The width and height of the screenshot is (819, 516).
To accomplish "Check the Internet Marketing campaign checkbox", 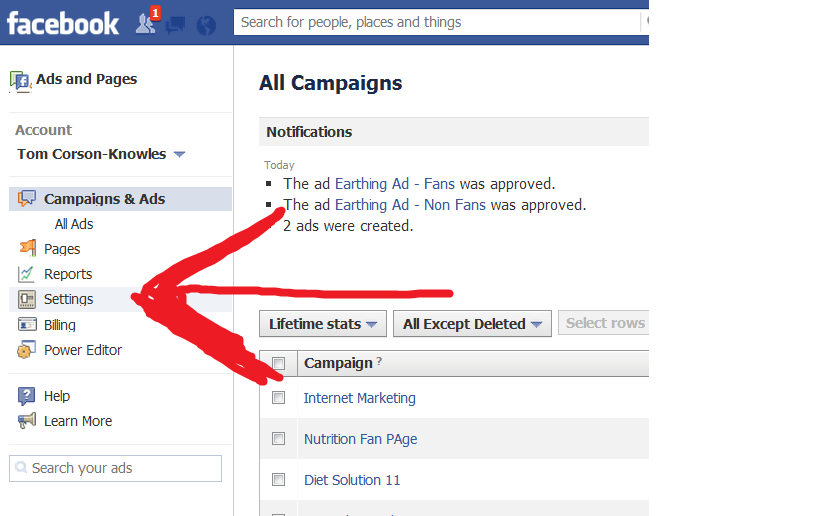I will coord(279,398).
